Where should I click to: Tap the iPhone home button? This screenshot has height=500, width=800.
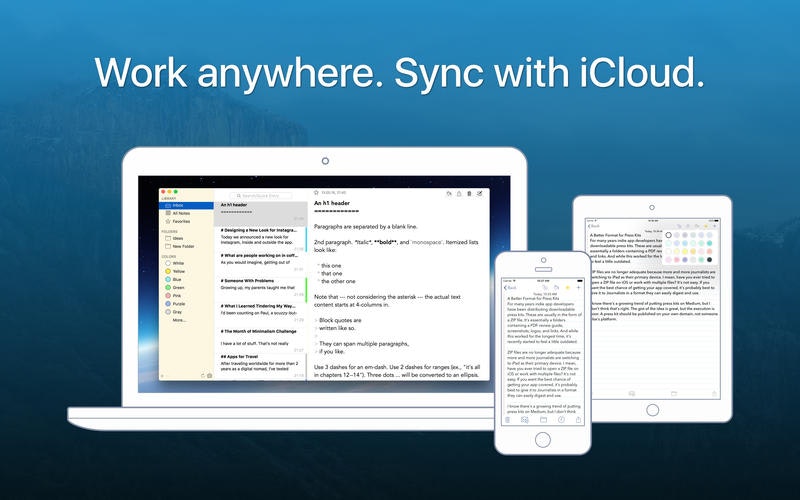pos(543,439)
